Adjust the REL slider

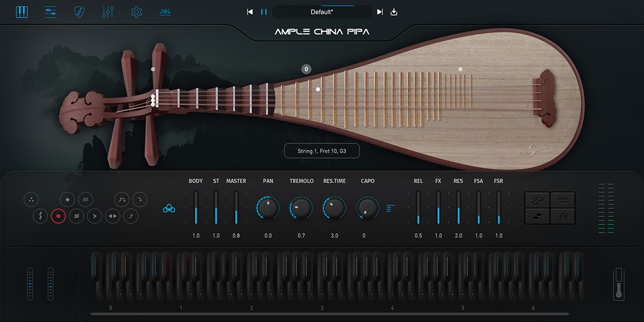418,208
